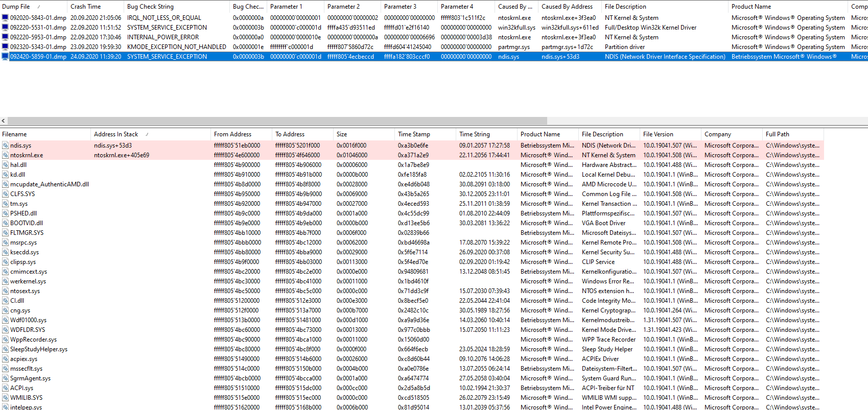Click the Caused By Address column header
The height and width of the screenshot is (410, 868).
pyautogui.click(x=570, y=7)
